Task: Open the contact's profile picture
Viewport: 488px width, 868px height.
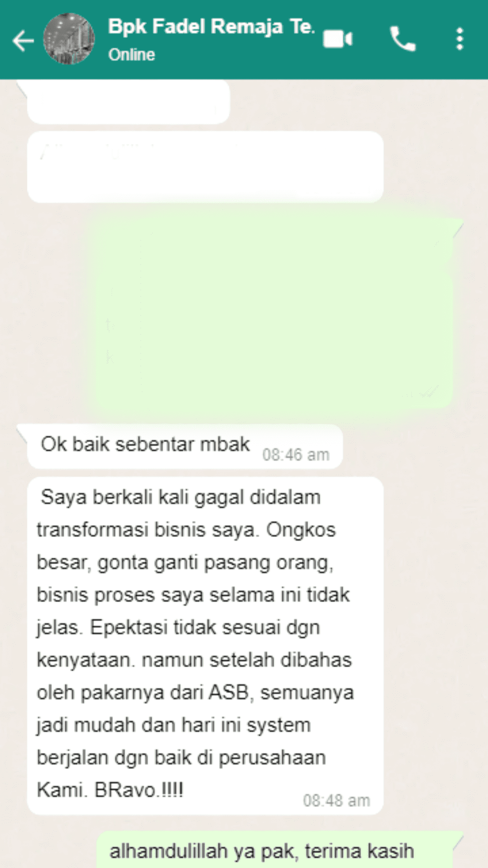Action: click(x=69, y=39)
